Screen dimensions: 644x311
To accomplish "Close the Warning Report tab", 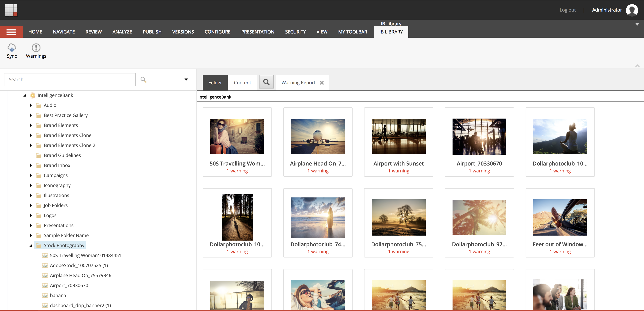I will point(322,83).
